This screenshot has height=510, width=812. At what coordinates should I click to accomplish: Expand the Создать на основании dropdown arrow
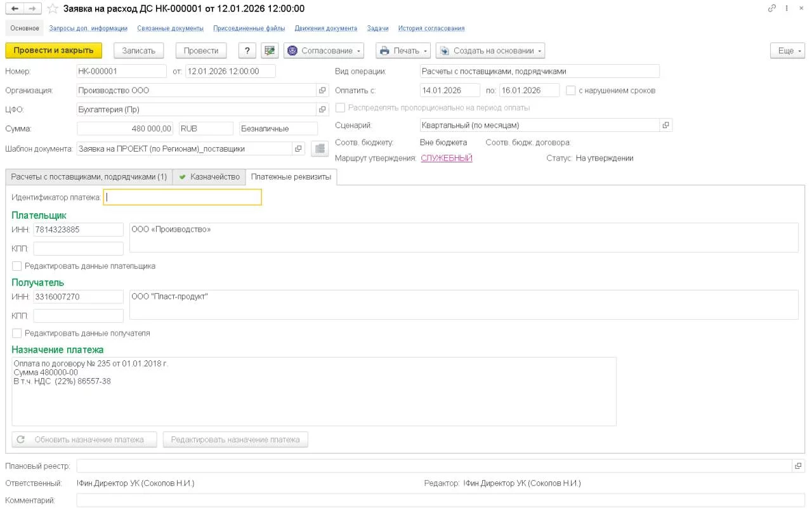pos(540,51)
